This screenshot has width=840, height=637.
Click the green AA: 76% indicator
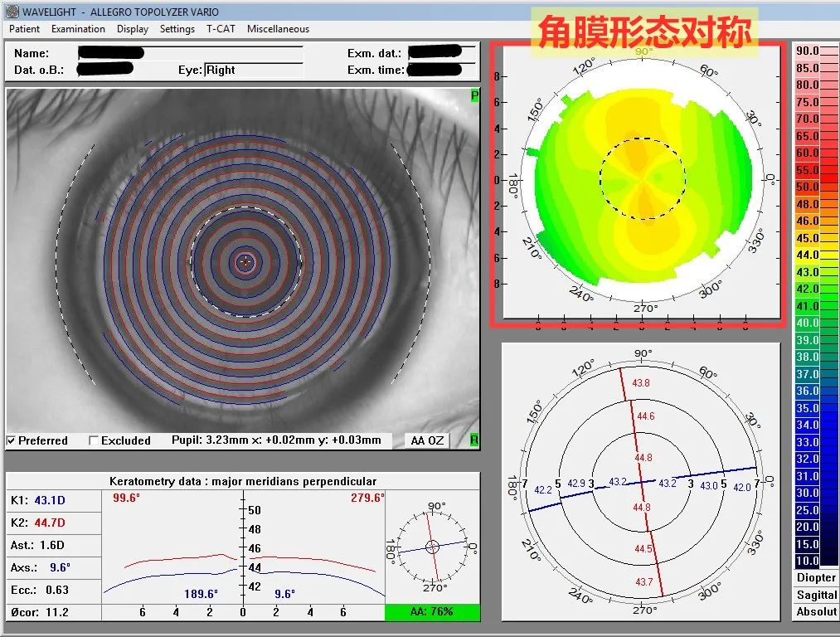432,612
